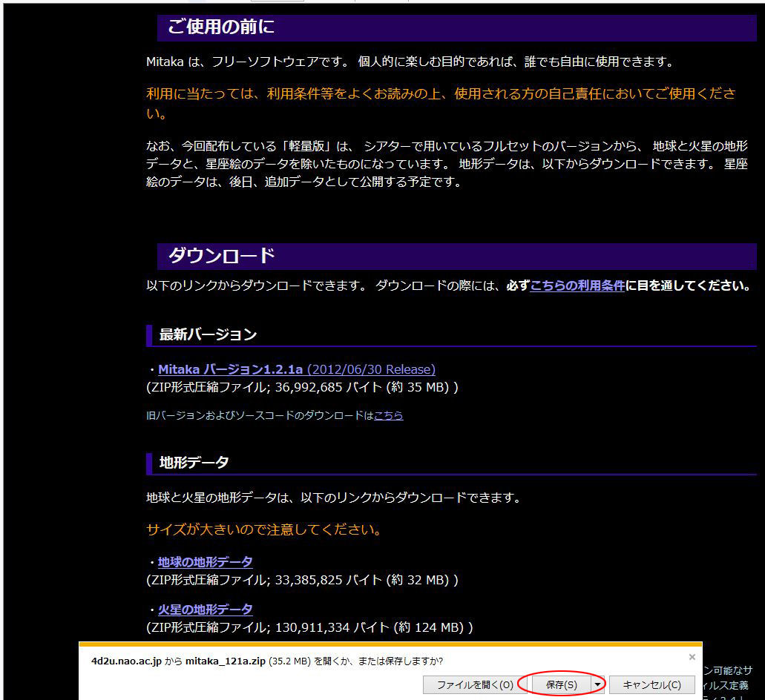Click the 33,385,825 バイト file size text

(329, 580)
